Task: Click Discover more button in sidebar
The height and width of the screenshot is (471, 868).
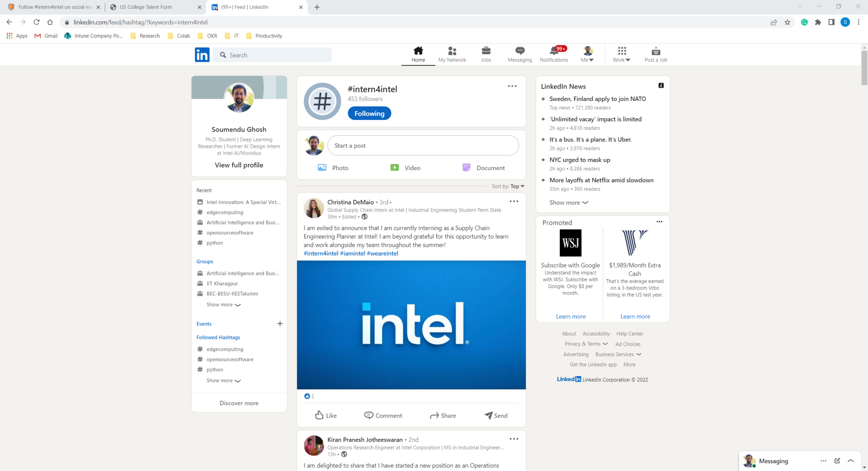Action: (239, 403)
